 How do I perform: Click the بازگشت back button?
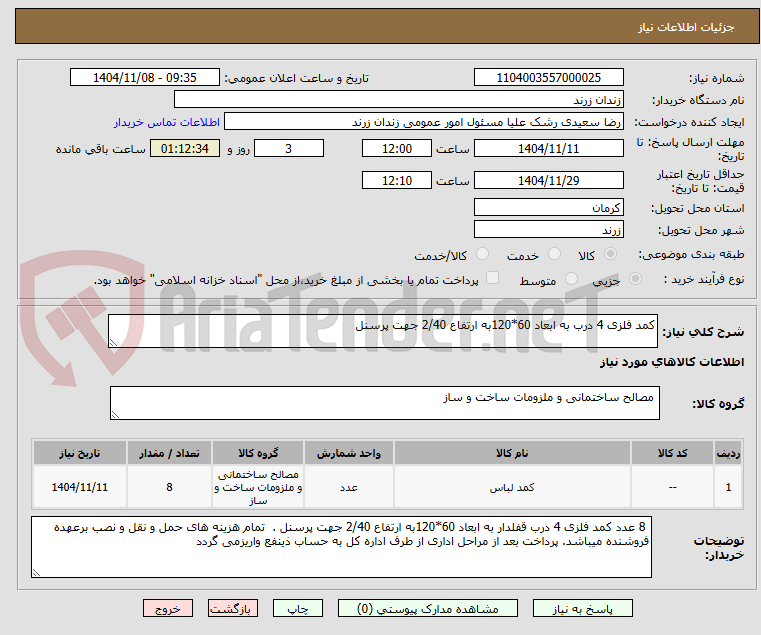(233, 608)
